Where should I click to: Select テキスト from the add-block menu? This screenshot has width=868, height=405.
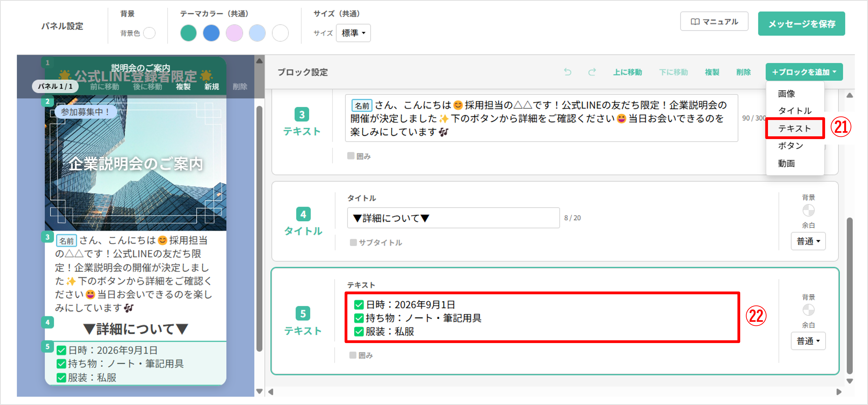(794, 128)
